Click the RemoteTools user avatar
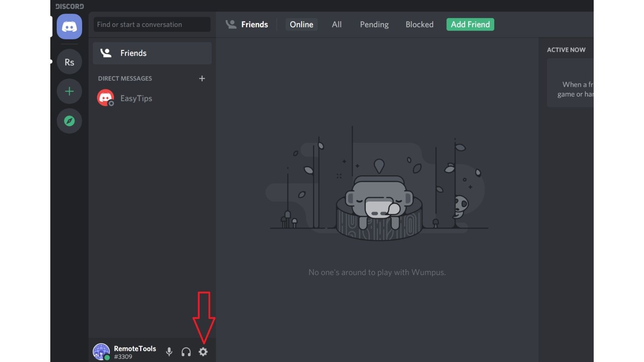This screenshot has width=644, height=362. pos(101,352)
